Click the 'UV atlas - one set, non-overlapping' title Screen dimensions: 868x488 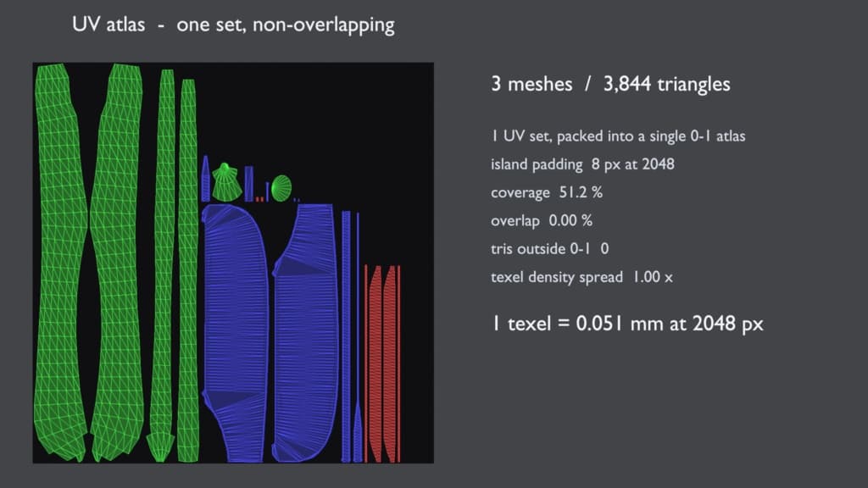coord(233,25)
